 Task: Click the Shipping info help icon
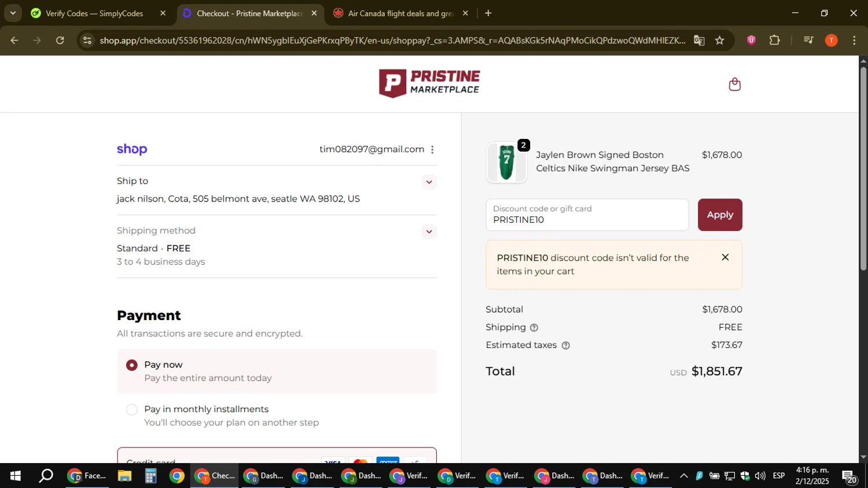[x=534, y=328]
